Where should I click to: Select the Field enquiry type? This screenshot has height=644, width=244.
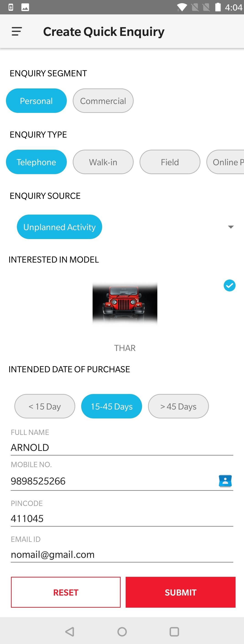tap(170, 162)
